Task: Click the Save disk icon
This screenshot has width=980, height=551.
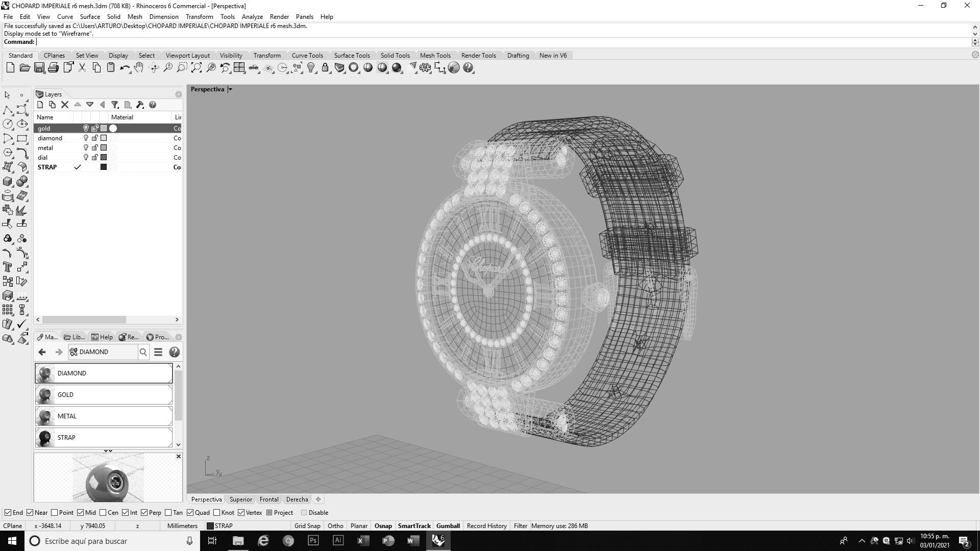Action: point(39,67)
